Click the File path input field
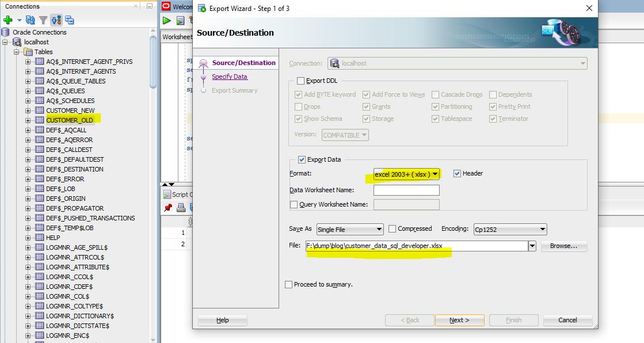The image size is (644, 343). (417, 246)
